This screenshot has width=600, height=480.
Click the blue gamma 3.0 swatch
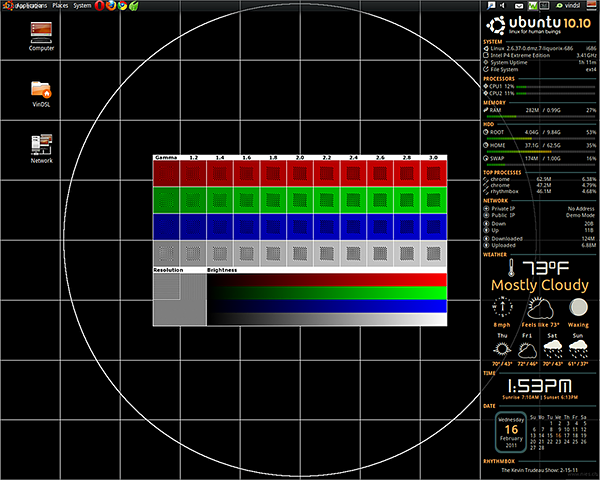click(434, 227)
